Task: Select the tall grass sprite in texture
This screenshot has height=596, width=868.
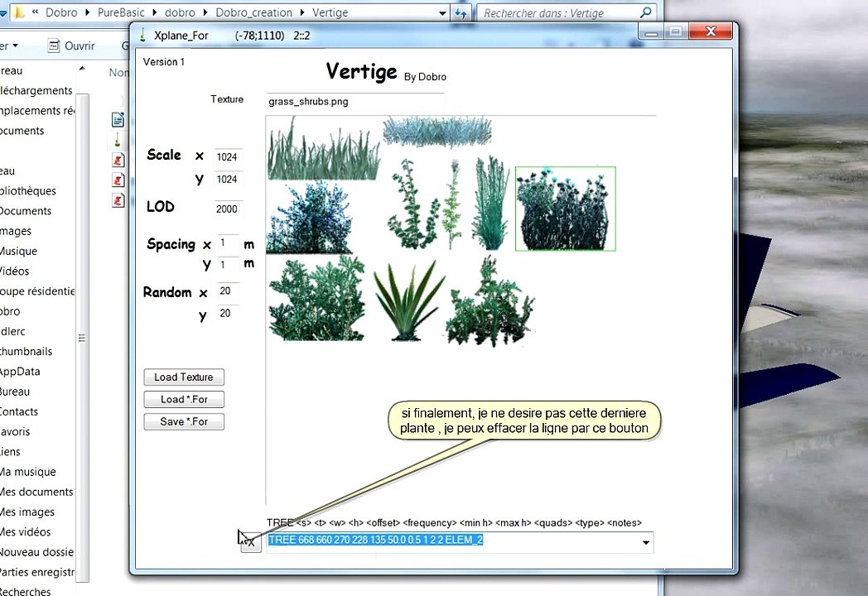Action: [323, 150]
